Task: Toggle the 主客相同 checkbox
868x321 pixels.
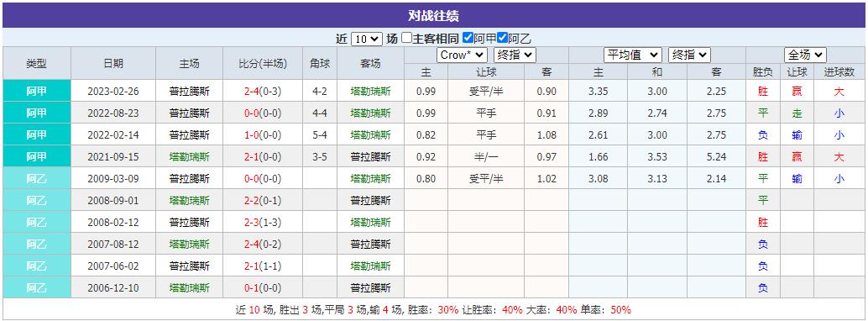Action: pos(407,39)
